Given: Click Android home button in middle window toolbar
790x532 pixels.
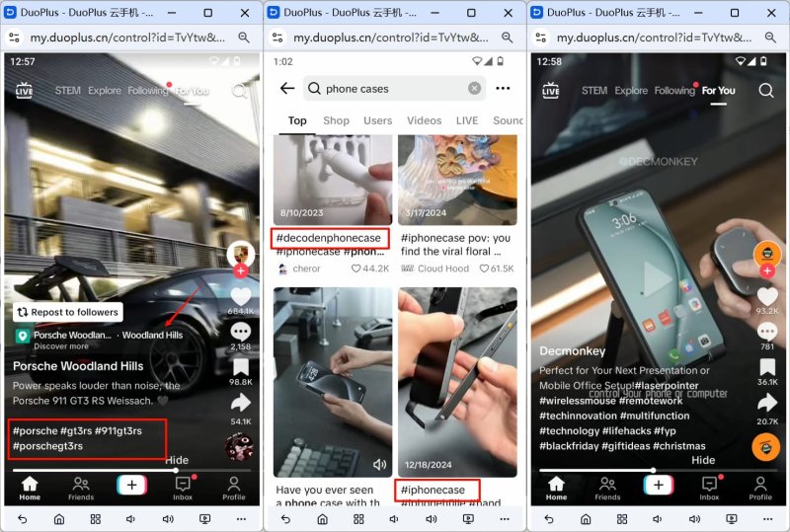Looking at the screenshot, I should (x=323, y=519).
